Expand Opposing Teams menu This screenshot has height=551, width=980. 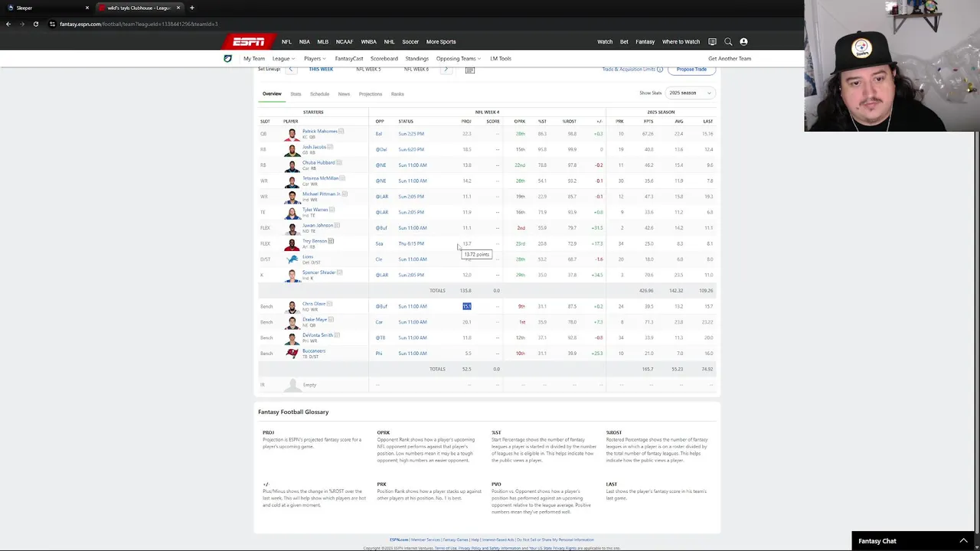tap(458, 58)
